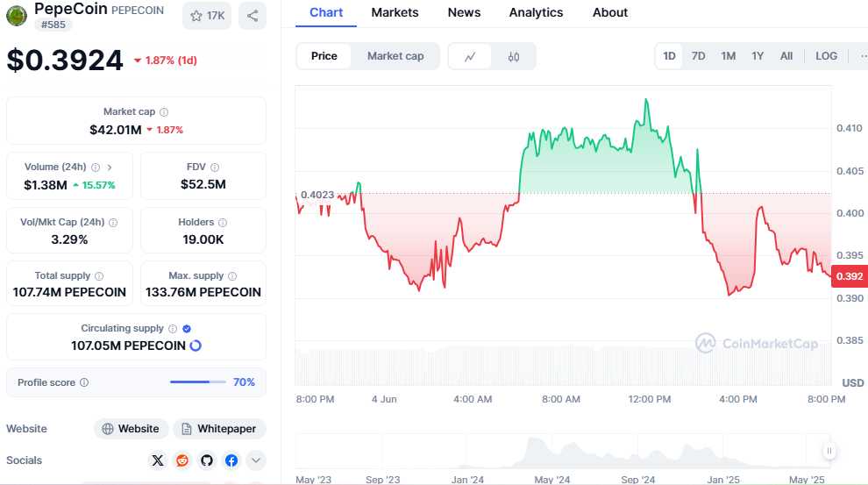Image resolution: width=868 pixels, height=485 pixels.
Task: Open the Whitepaper button
Action: coord(219,429)
